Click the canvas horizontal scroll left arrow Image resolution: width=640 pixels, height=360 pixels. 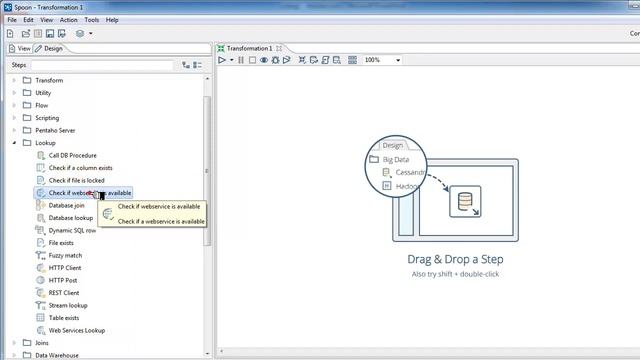[222, 351]
